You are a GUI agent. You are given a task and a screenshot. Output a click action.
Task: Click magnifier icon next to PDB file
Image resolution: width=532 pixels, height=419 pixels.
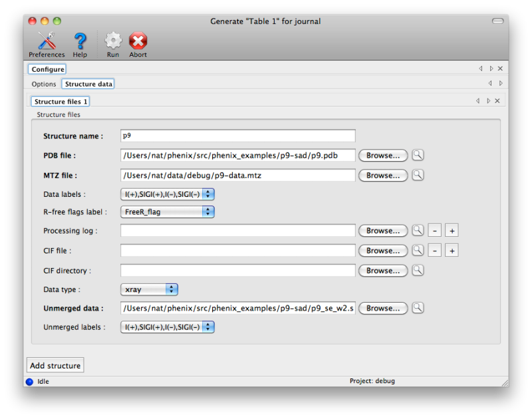click(x=418, y=156)
